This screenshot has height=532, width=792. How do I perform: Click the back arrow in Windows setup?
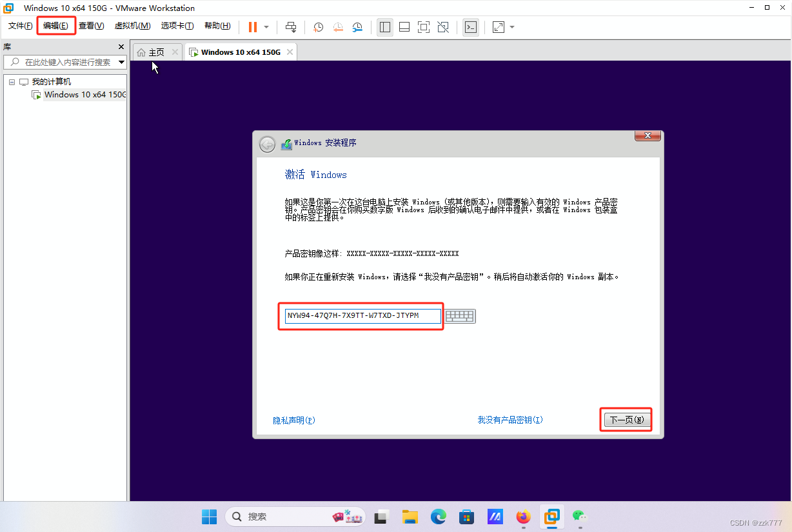(x=267, y=144)
